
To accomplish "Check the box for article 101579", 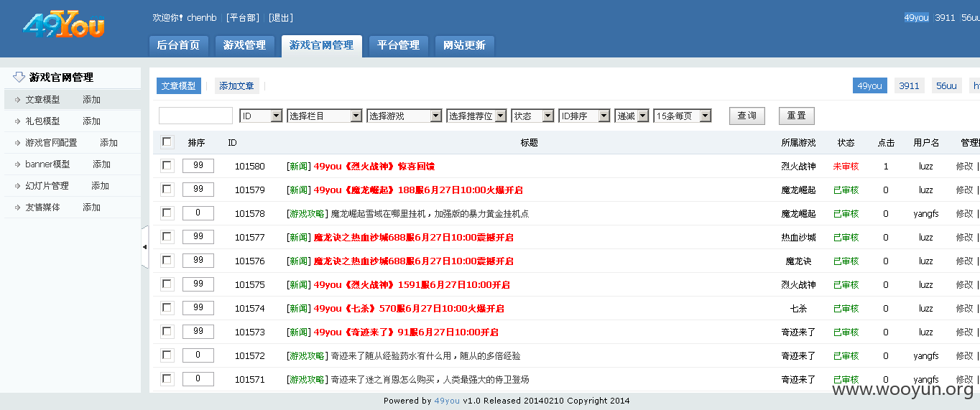I will tap(167, 190).
